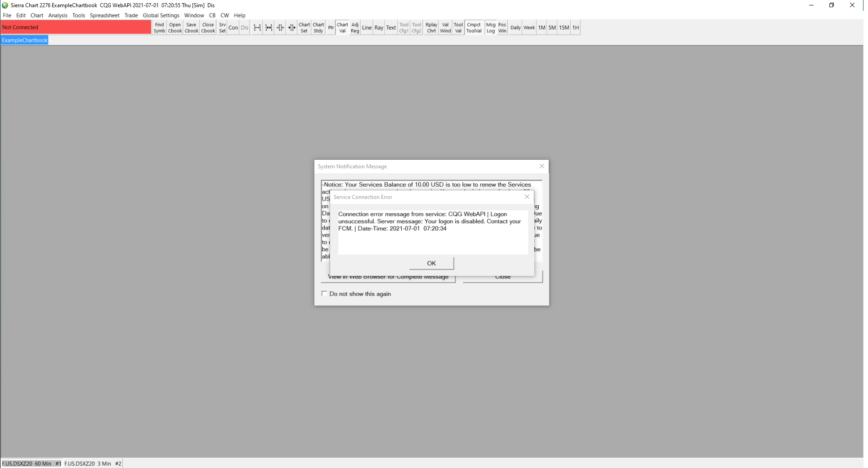The image size is (868, 468).
Task: Click Rplay Chrt replay chart button
Action: [x=432, y=28]
